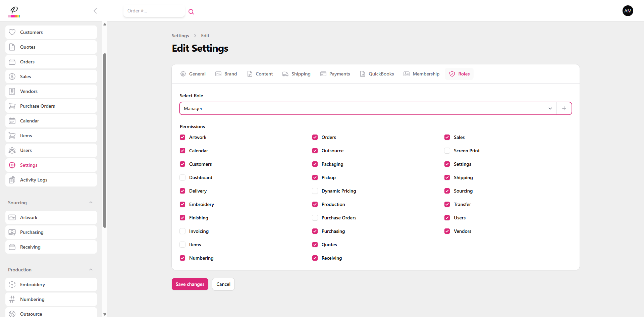Check the Screen Print permission

447,151
